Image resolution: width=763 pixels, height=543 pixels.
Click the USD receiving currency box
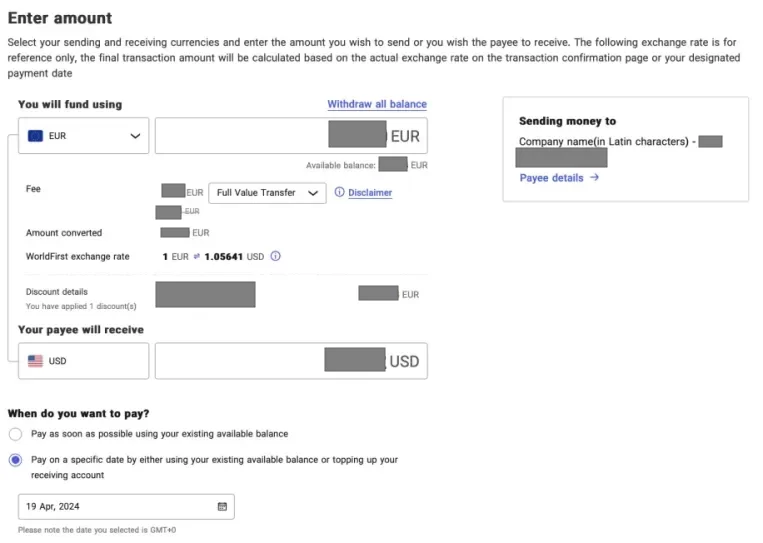84,361
